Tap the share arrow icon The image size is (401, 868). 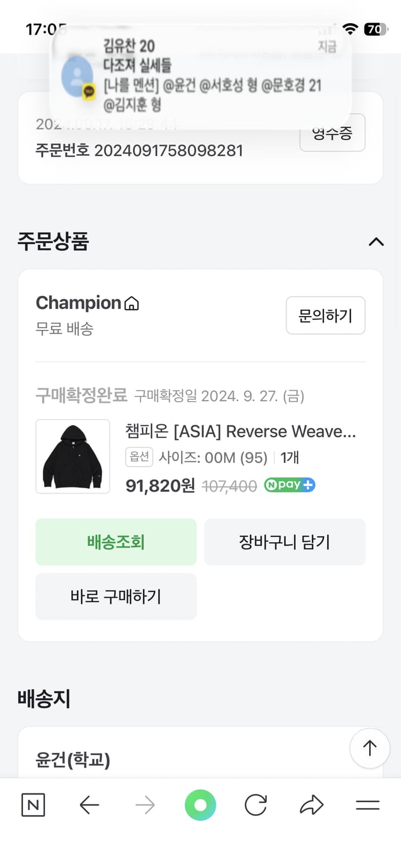311,805
